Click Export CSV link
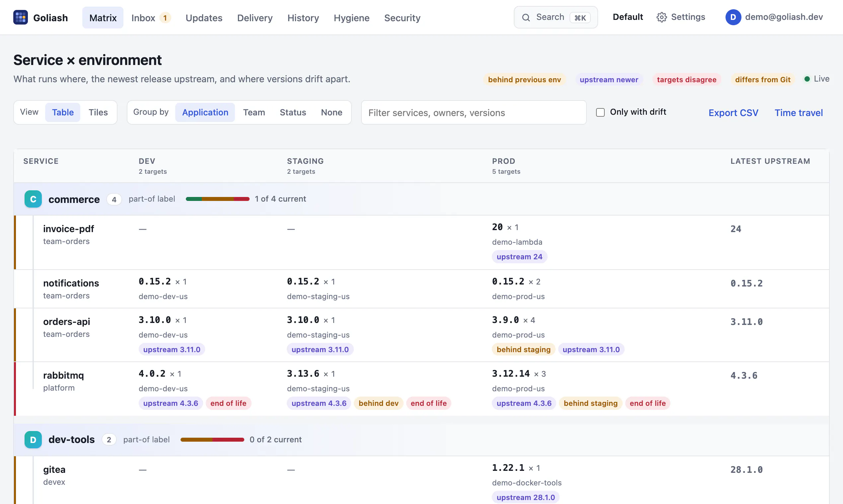The image size is (843, 504). (733, 113)
